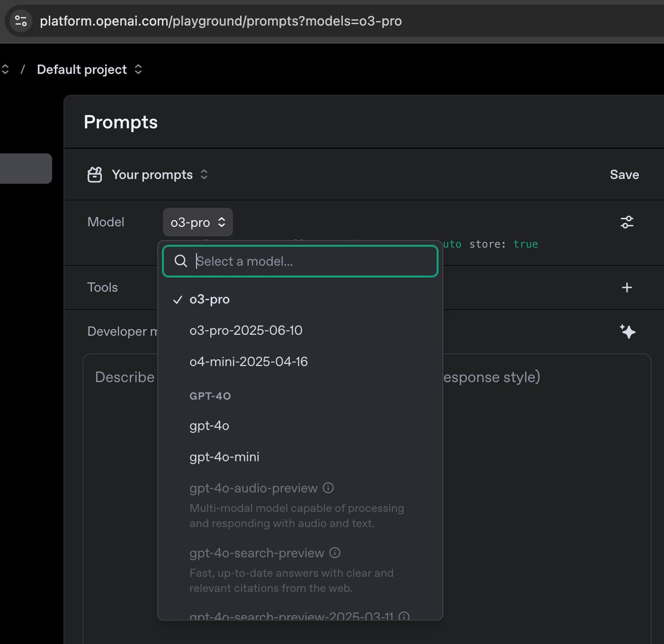Add a tool with the plus icon

(x=627, y=287)
